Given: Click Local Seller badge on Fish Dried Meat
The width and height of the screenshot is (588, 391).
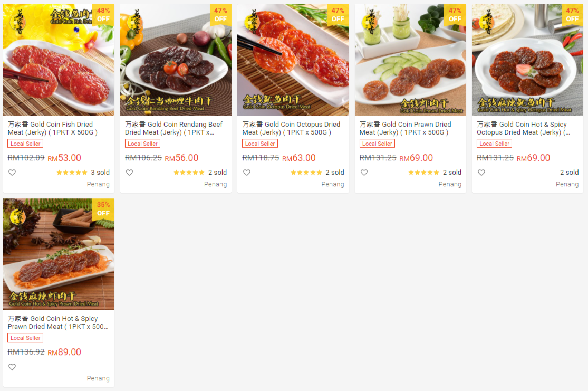Looking at the screenshot, I should pos(25,144).
